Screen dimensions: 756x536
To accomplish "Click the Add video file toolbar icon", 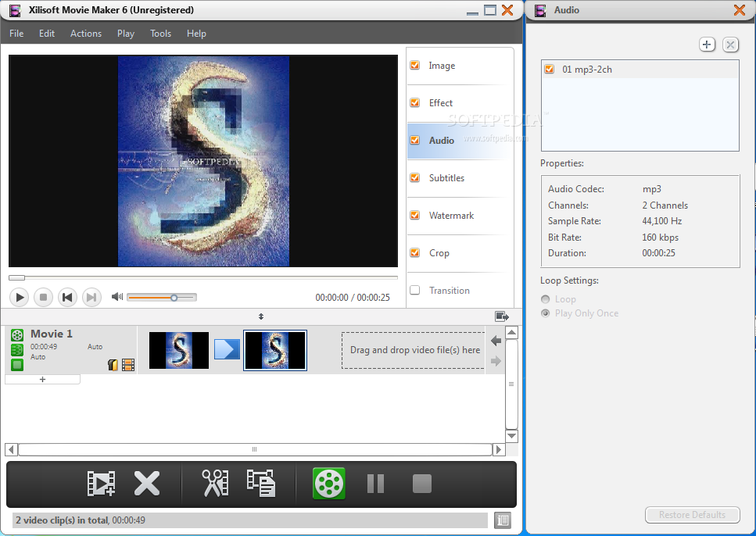I will click(x=102, y=483).
